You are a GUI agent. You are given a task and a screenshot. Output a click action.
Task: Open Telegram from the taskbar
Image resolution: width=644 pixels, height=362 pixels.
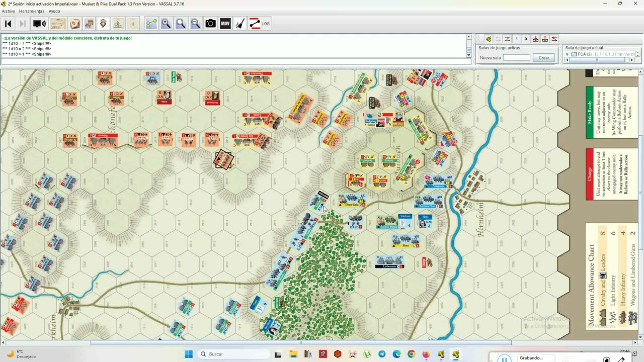[382, 354]
